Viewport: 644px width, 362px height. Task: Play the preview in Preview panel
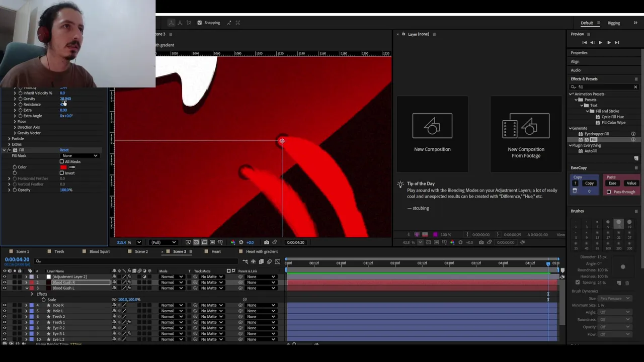[600, 43]
